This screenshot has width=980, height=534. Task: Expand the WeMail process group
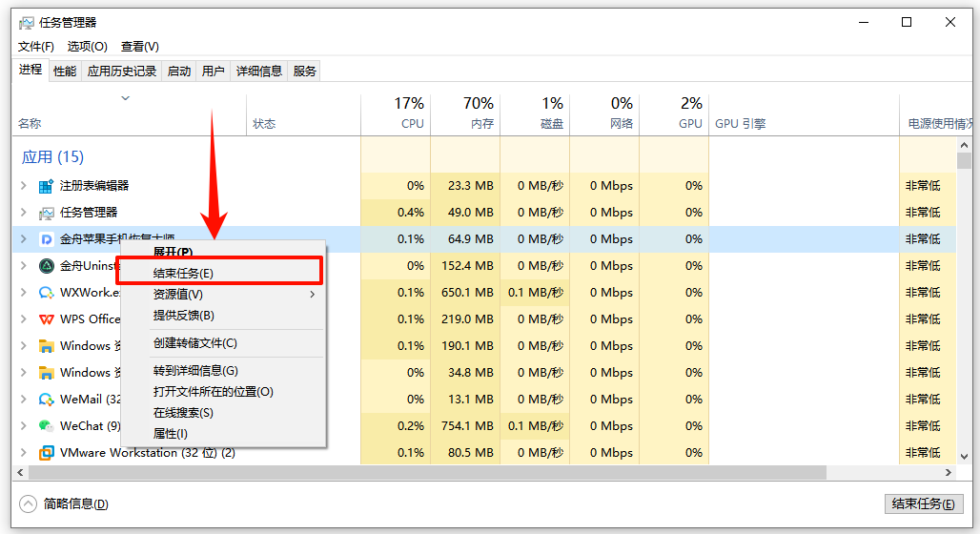click(x=23, y=399)
